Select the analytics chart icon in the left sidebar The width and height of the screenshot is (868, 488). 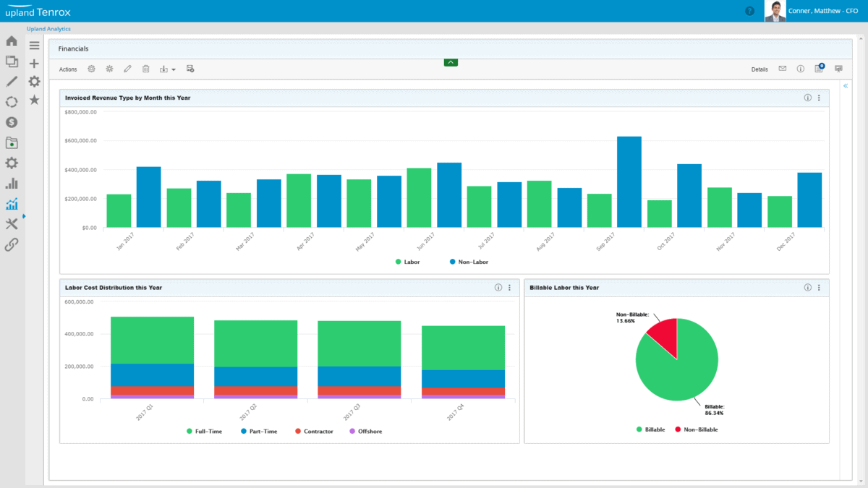point(12,203)
